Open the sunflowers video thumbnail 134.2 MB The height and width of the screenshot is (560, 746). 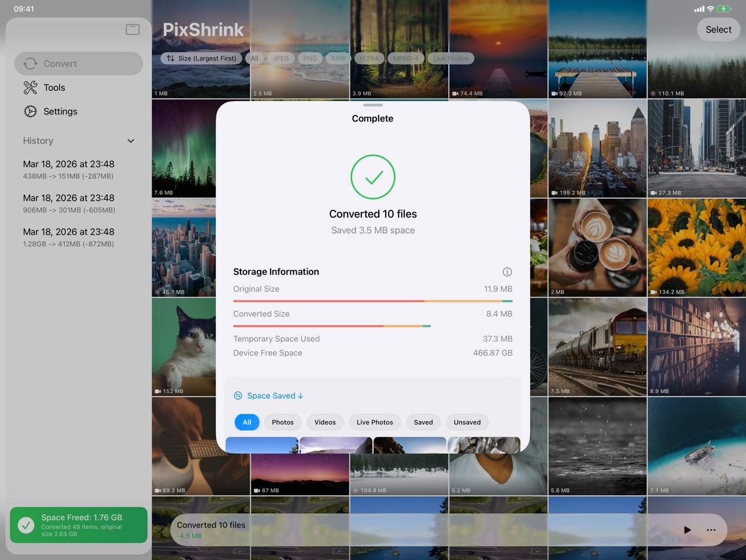click(697, 248)
